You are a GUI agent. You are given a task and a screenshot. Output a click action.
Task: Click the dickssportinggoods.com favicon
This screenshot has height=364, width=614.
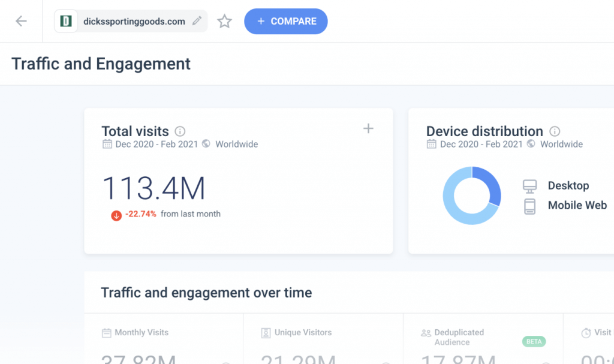65,20
